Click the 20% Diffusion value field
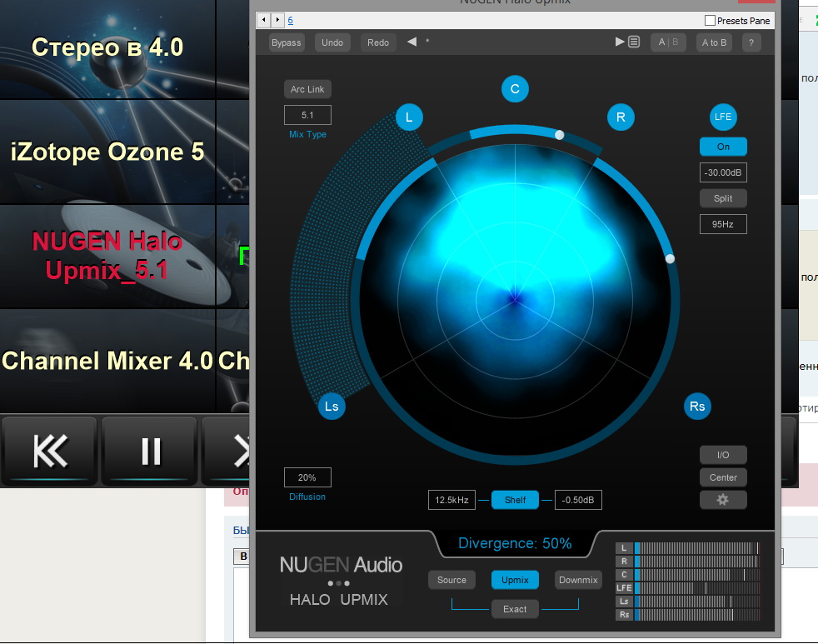 click(x=307, y=477)
